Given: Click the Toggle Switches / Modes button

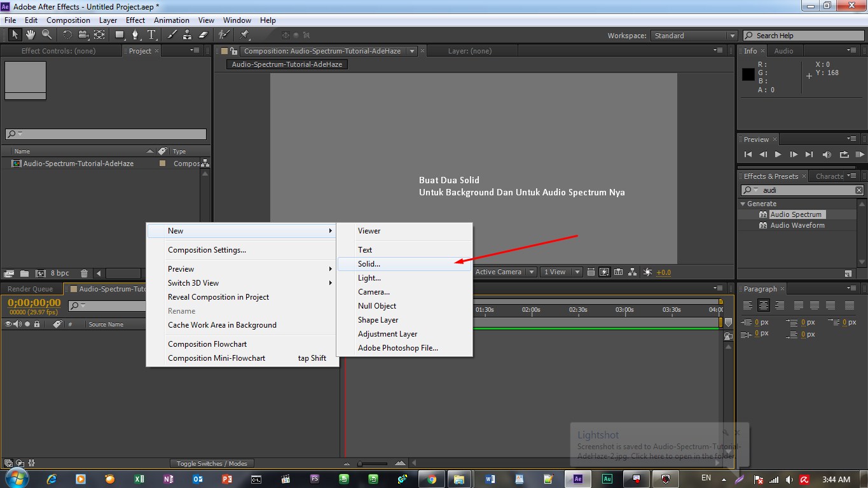Looking at the screenshot, I should (212, 464).
